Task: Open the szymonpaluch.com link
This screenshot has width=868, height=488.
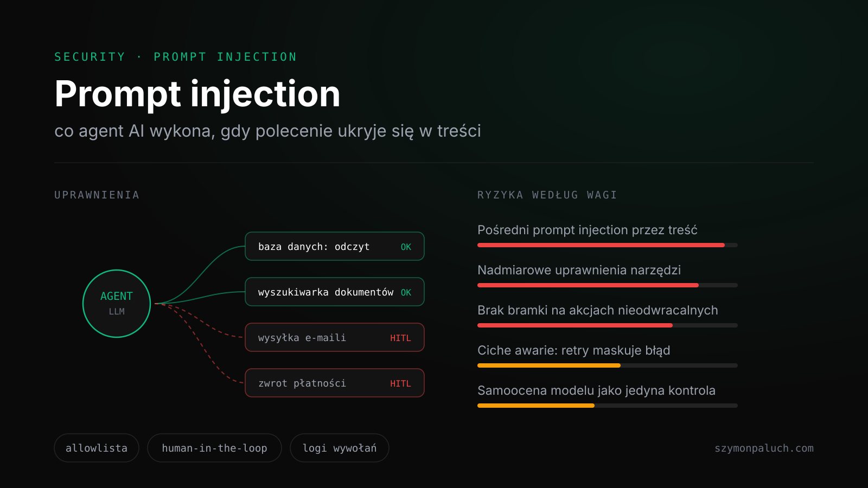Action: [764, 448]
